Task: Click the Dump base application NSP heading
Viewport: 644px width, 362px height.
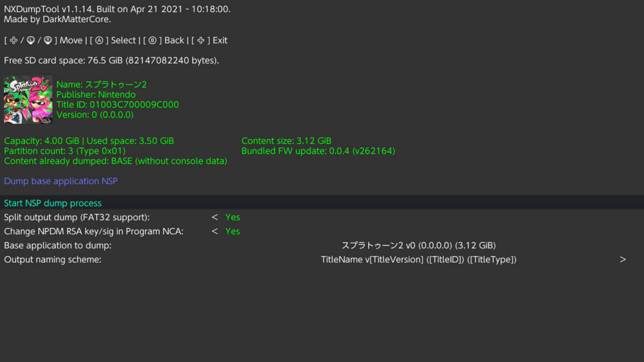Action: [61, 181]
